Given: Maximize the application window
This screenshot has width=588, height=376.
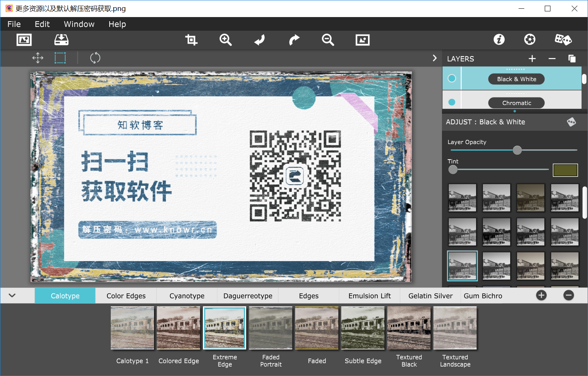Looking at the screenshot, I should pos(547,8).
